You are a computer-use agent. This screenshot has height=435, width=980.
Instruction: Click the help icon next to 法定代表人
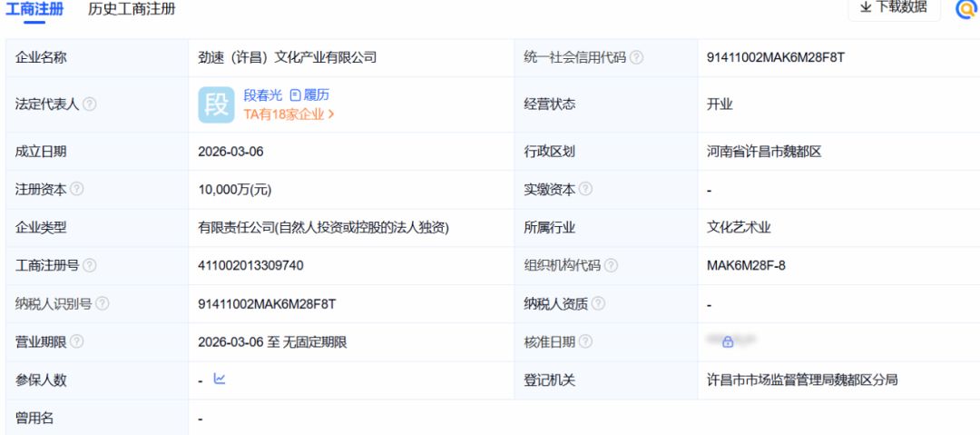pyautogui.click(x=89, y=104)
